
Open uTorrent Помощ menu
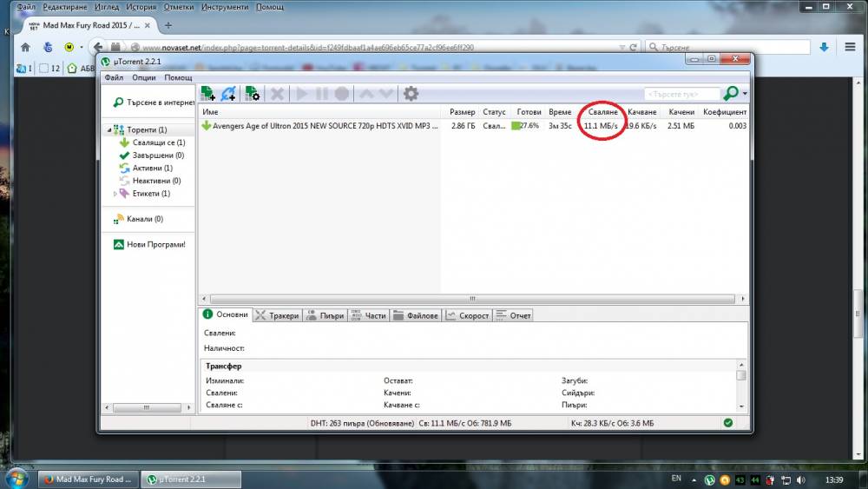178,77
